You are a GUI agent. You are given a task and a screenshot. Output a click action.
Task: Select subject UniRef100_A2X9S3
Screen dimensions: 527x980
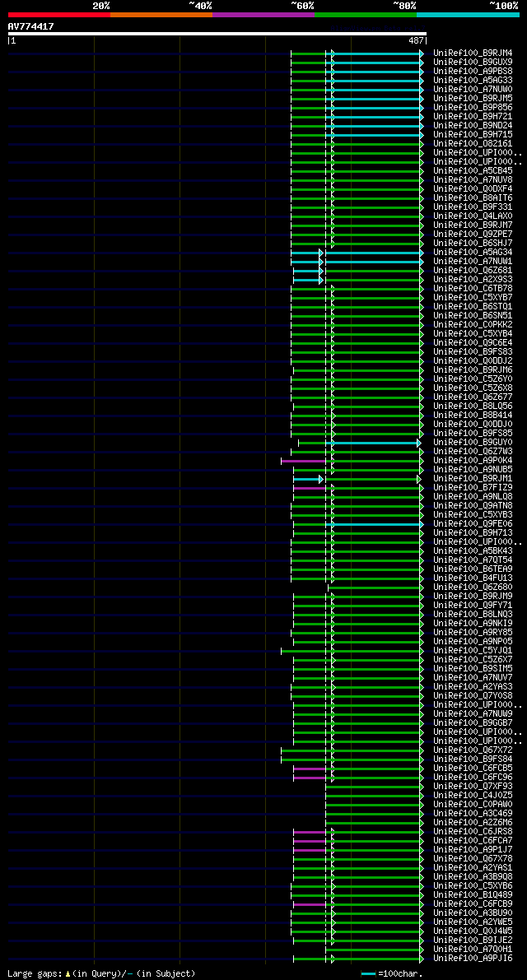473,280
